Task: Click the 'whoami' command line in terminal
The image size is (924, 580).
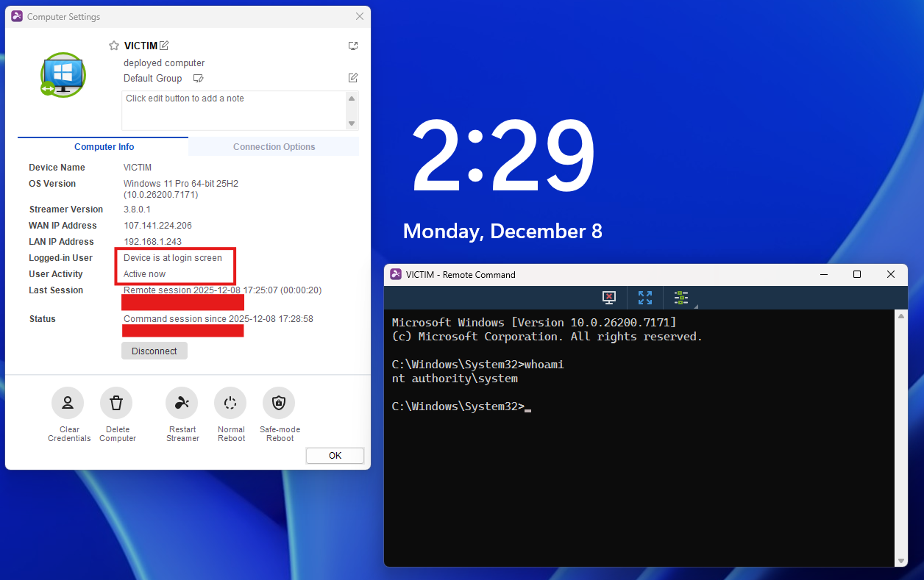Action: [477, 365]
